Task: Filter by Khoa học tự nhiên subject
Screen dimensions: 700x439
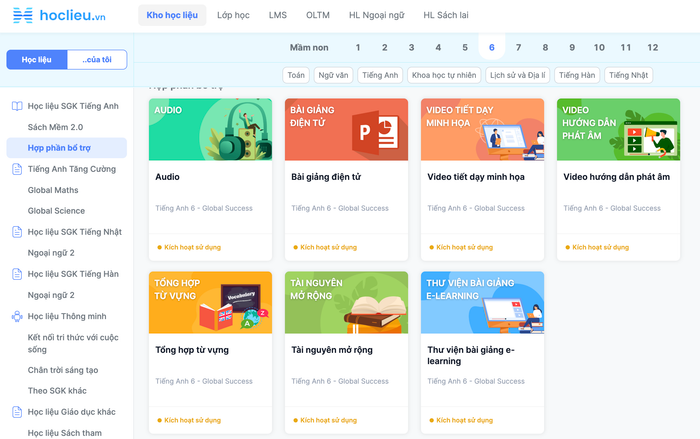Action: pyautogui.click(x=444, y=75)
